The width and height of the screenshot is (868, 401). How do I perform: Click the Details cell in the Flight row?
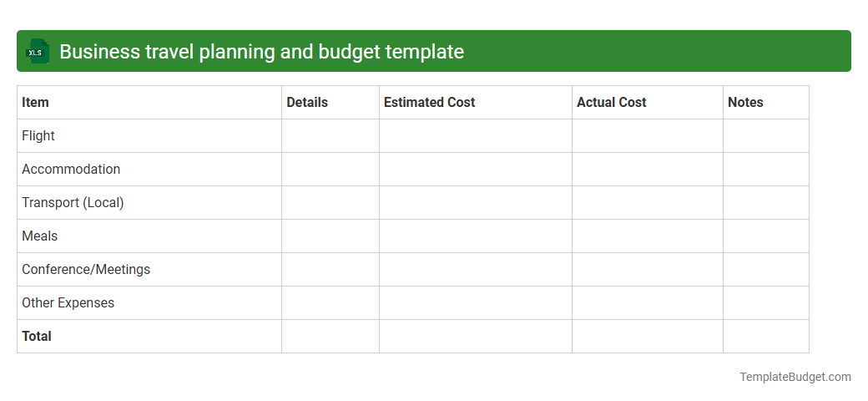331,135
